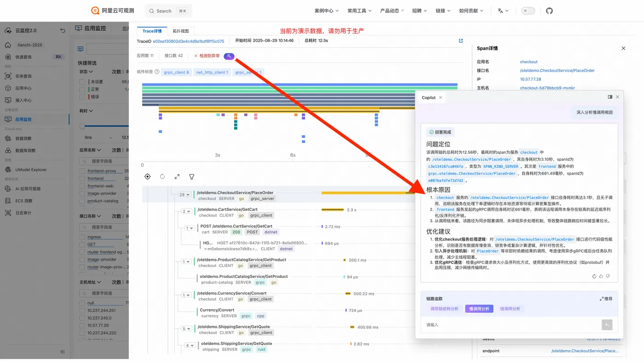Screen dimensions: 644x362
Task: Open the language translation switcher icon
Action: [x=503, y=11]
